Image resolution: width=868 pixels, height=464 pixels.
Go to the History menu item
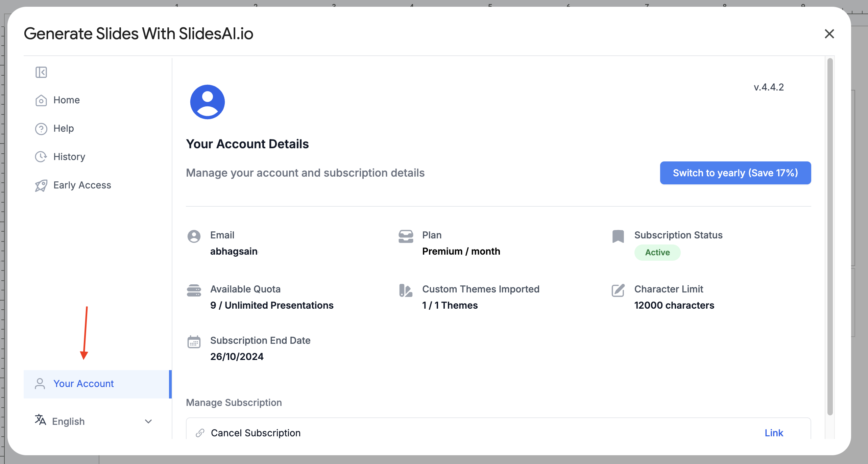click(69, 157)
